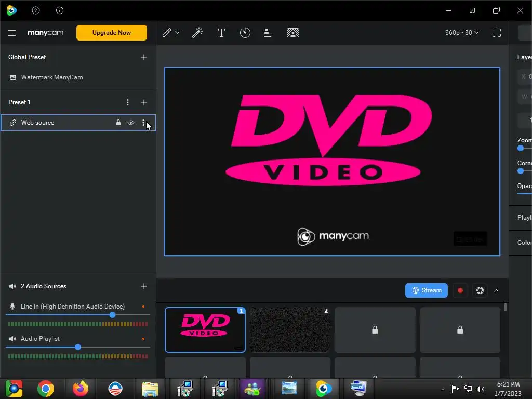532x399 pixels.
Task: Open the volume control in system tray
Action: coord(481,389)
